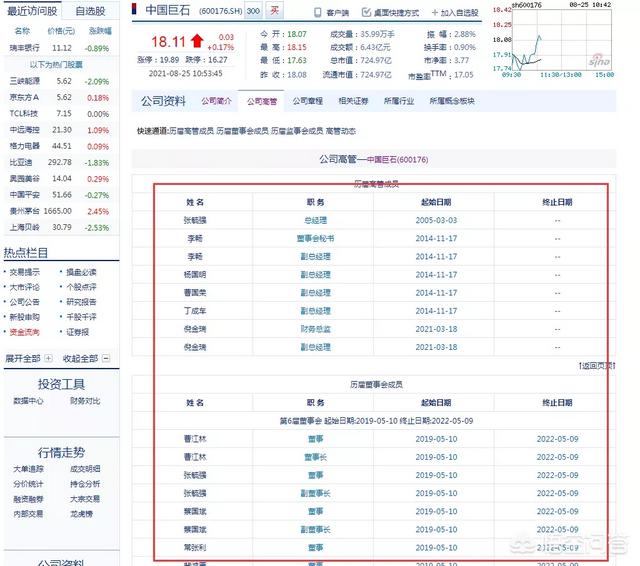Open 个股点评 under 热点栏目
The height and width of the screenshot is (566, 640).
(81, 287)
